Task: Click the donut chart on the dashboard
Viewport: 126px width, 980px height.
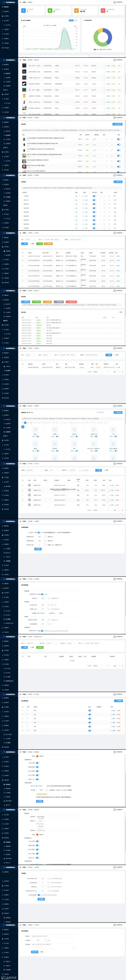Action: click(x=103, y=37)
